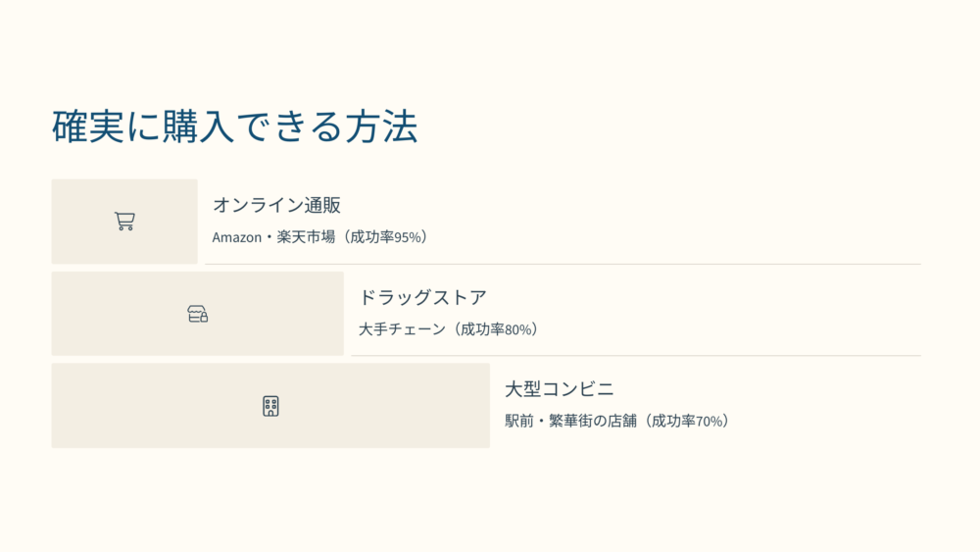Select the Amazon・楽天市場 success rate text
This screenshot has height=552, width=980.
[x=321, y=237]
